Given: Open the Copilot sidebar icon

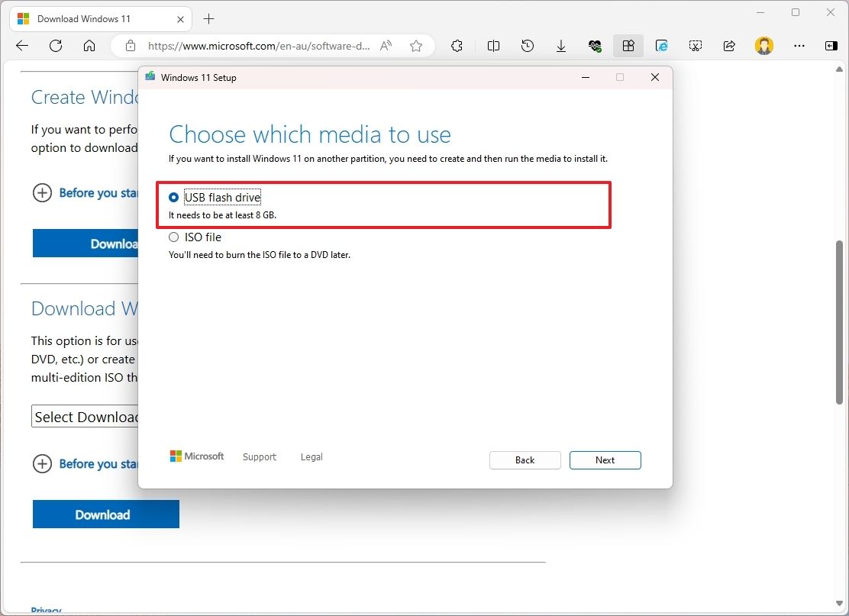Looking at the screenshot, I should click(x=831, y=46).
